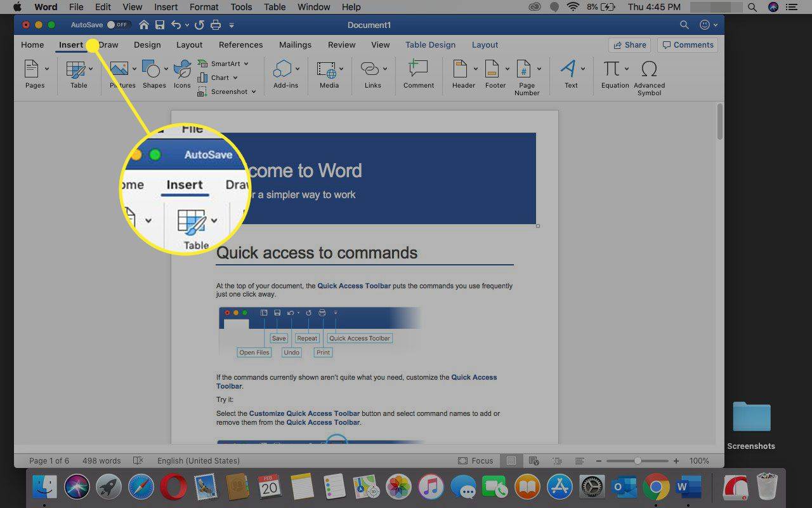The image size is (812, 508).
Task: Open the Design ribbon tab
Action: click(147, 44)
